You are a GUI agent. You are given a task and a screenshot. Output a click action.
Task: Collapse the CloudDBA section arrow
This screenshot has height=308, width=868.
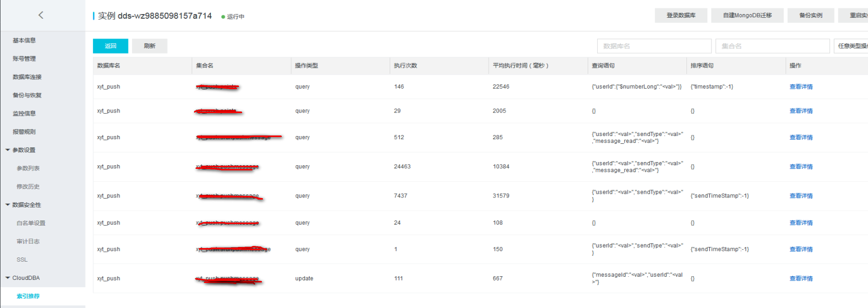8,278
